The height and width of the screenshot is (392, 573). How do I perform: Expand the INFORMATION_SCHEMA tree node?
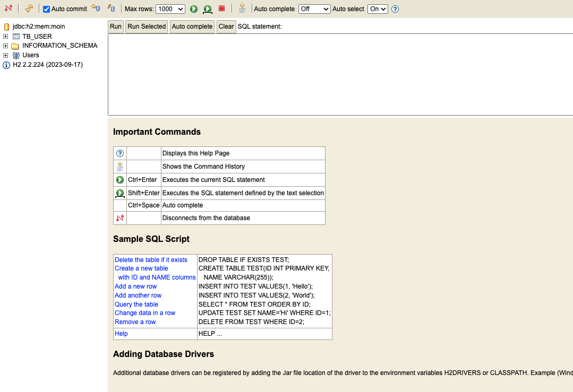click(x=5, y=46)
